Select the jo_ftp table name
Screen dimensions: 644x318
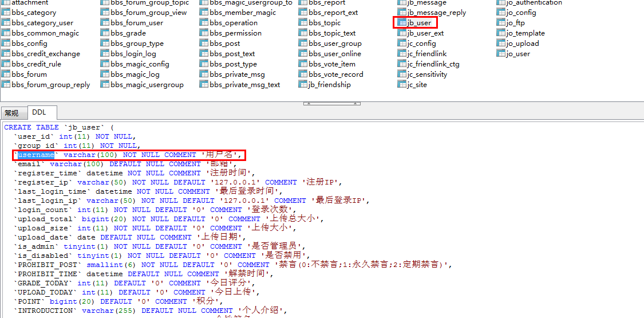pos(515,23)
